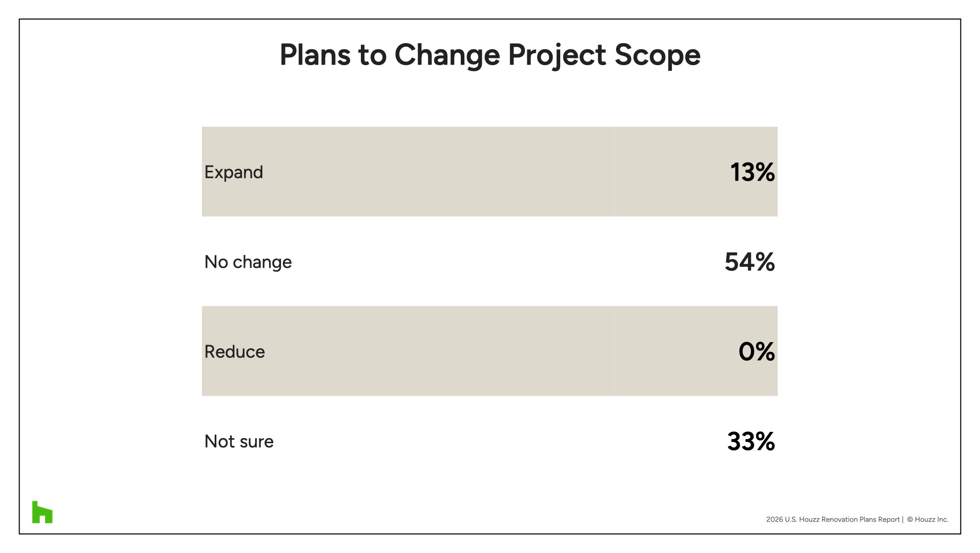Click the 'Expand' row label
Image resolution: width=980 pixels, height=553 pixels.
(234, 172)
